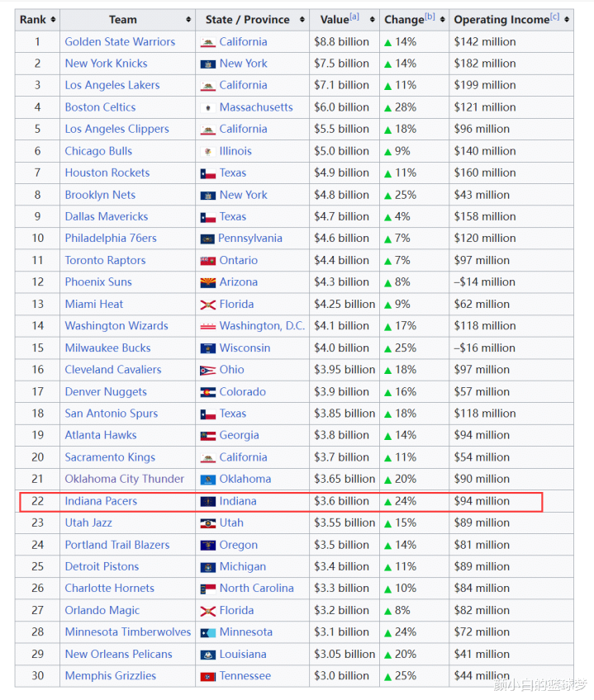The width and height of the screenshot is (594, 700).
Task: Click the green up arrow in Celtics row
Action: [x=388, y=108]
